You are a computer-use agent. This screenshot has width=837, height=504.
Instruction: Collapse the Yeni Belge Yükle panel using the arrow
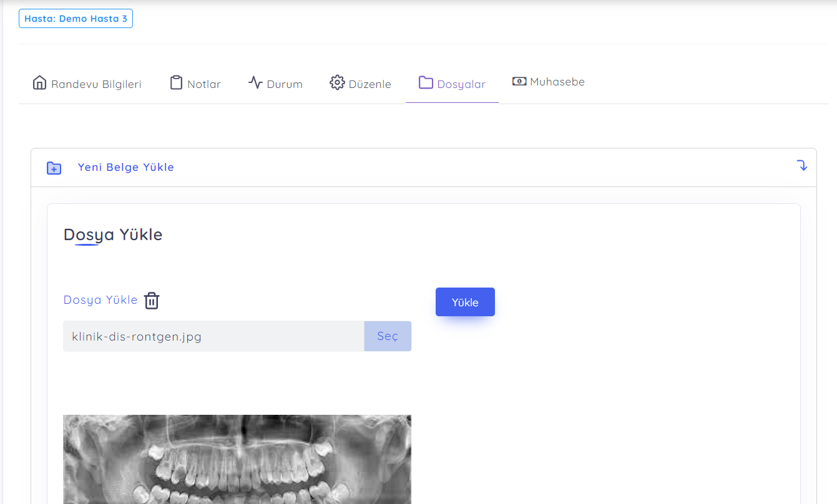802,165
